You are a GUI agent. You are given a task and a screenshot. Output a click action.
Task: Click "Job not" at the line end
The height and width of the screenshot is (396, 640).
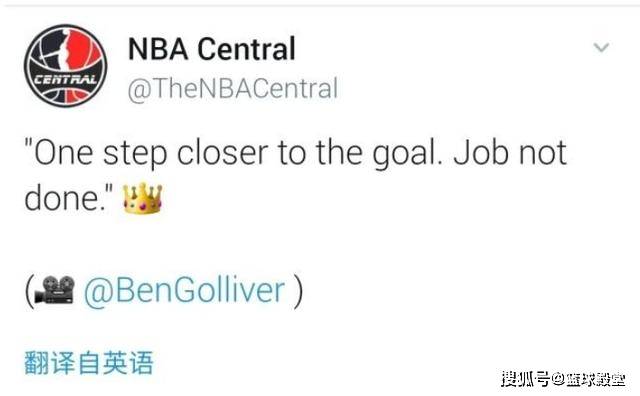(510, 153)
